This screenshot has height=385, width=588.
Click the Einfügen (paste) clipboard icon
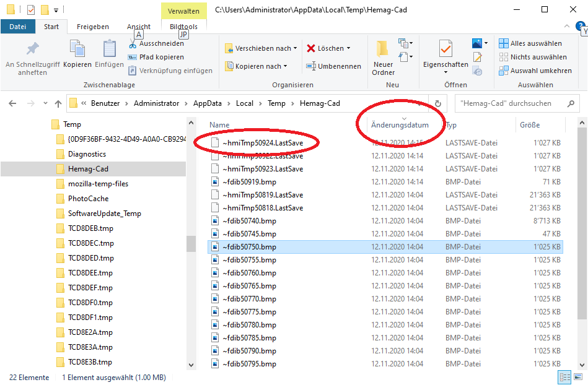[110, 50]
